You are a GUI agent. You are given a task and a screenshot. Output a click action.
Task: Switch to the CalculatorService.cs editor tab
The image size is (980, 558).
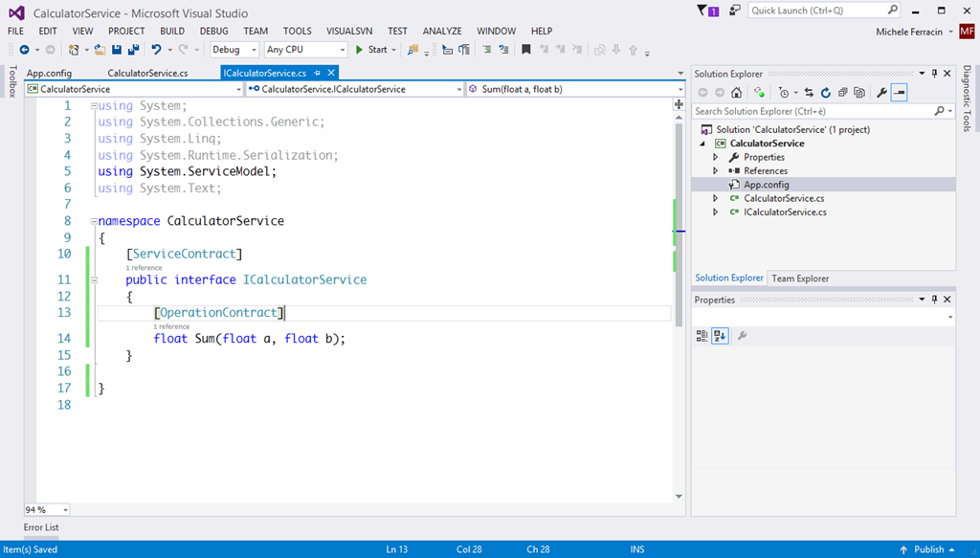[x=147, y=73]
